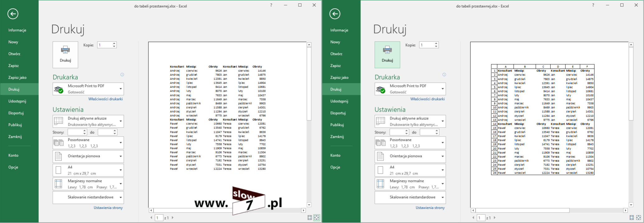
Task: Select Informacje in left window sidebar
Action: (x=19, y=30)
